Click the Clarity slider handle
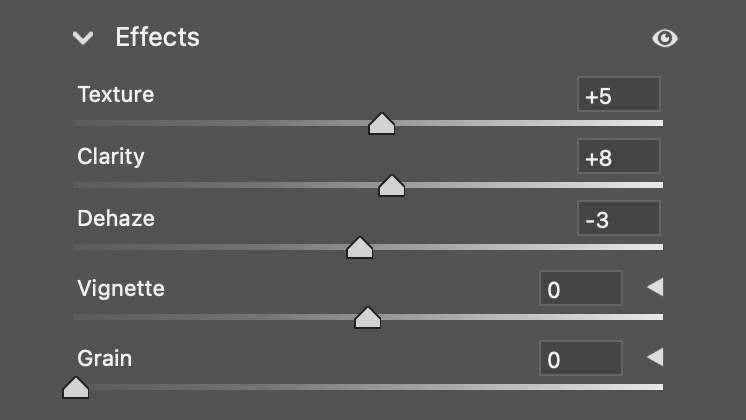Screen dimensions: 746x420 coord(392,186)
